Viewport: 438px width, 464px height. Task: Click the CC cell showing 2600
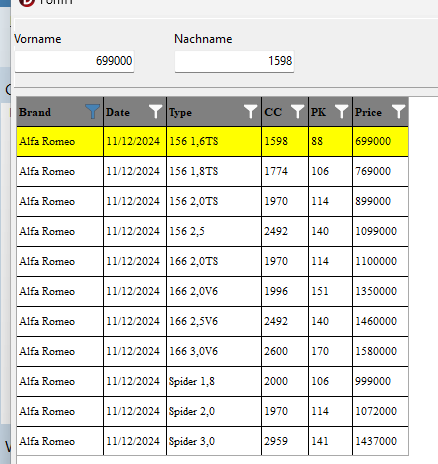tap(285, 351)
